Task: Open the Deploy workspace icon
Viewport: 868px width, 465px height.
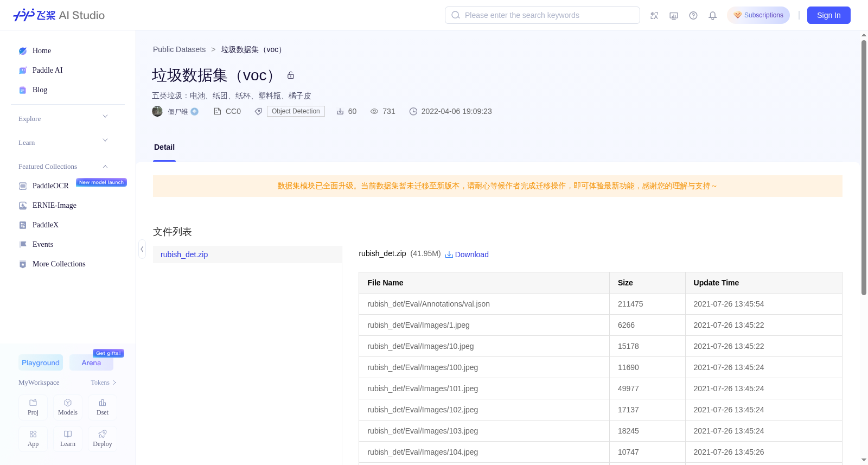Action: tap(103, 439)
